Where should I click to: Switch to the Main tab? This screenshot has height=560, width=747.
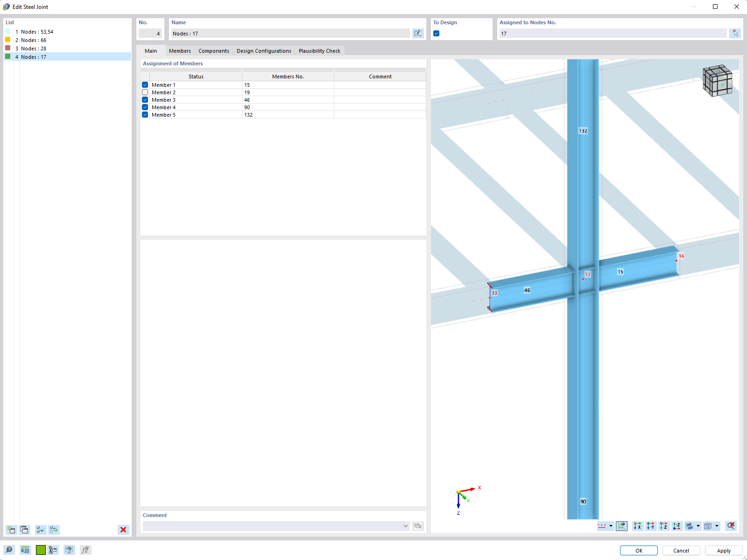tap(151, 51)
